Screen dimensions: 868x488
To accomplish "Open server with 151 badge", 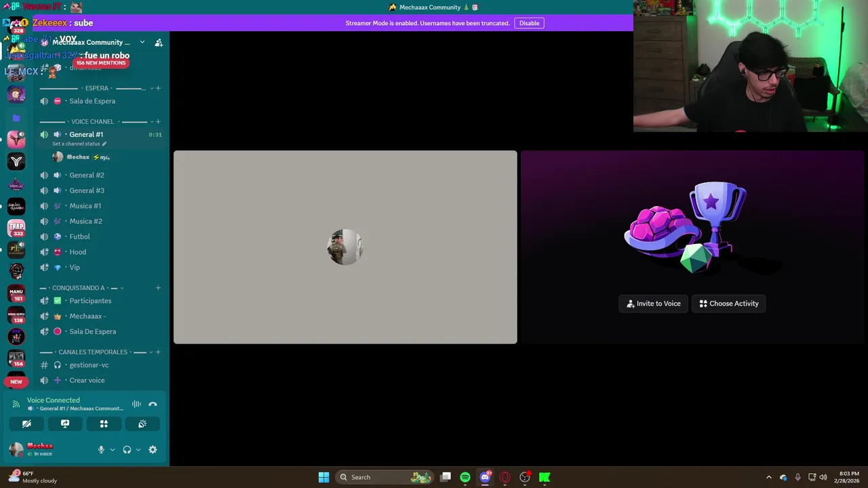I will pos(16,293).
